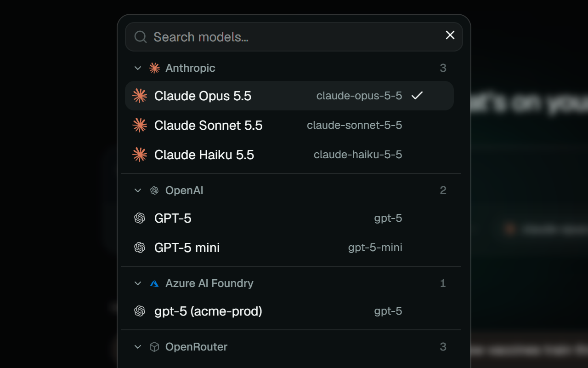Click the OpenAI icon beside GPT-5 mini
The image size is (588, 368).
tap(140, 247)
